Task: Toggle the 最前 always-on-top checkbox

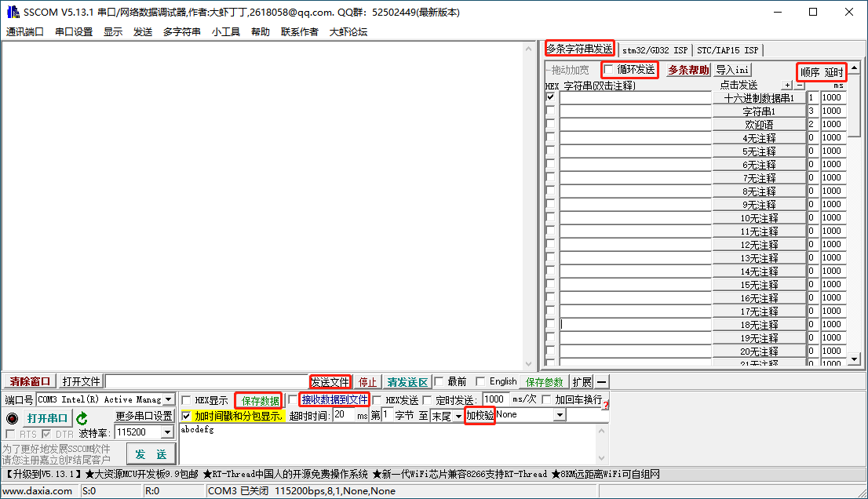Action: 439,381
